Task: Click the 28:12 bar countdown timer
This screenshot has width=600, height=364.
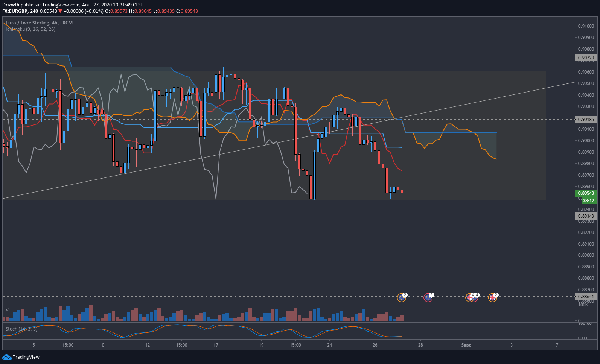Action: pos(588,201)
